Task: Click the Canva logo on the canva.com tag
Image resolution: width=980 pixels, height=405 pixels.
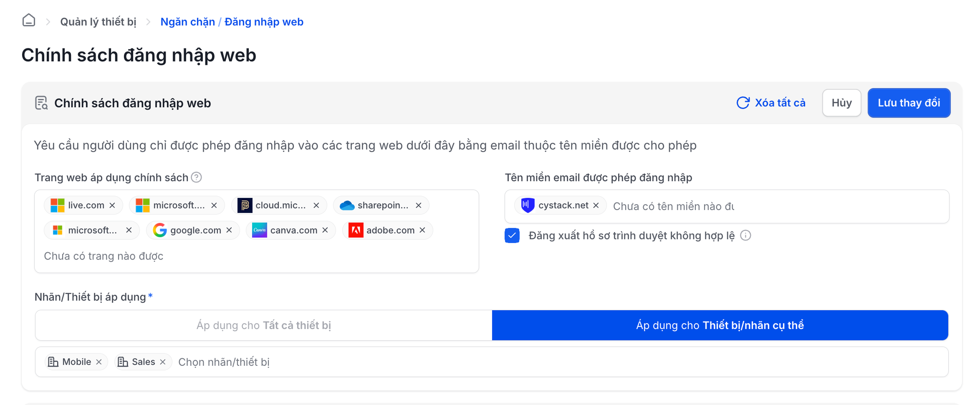Action: click(259, 230)
